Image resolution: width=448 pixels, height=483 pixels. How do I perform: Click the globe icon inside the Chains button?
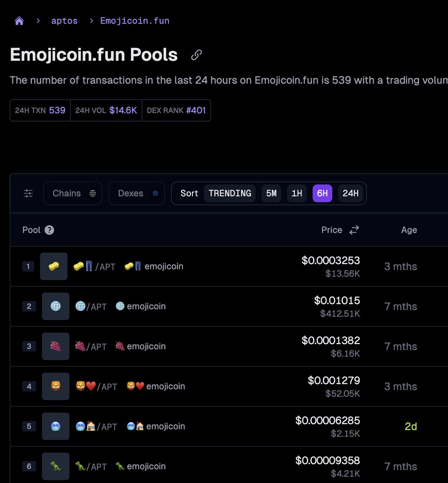point(93,193)
